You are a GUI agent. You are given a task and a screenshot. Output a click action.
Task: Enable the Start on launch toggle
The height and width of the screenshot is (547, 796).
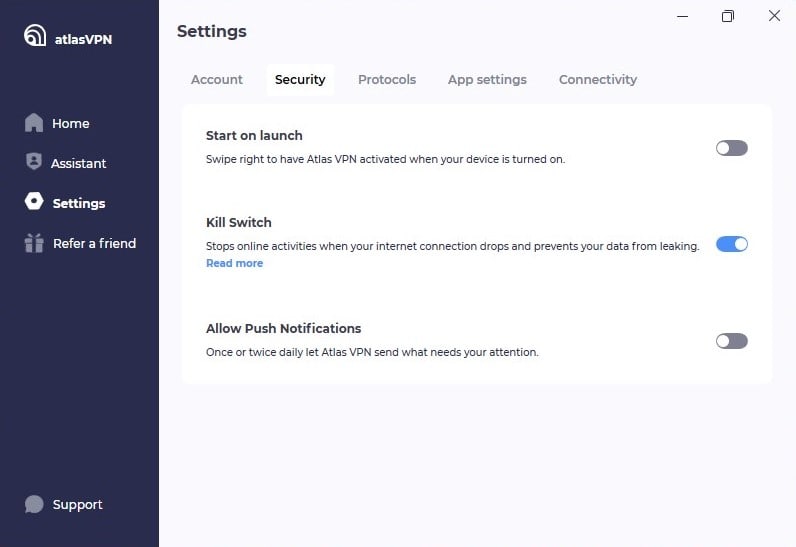point(731,148)
